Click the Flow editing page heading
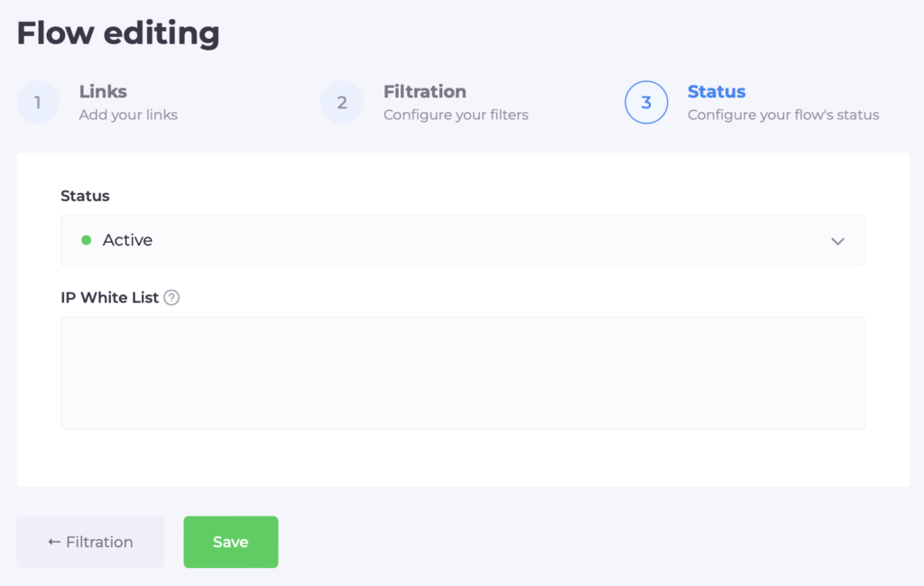The image size is (924, 586). coord(117,33)
